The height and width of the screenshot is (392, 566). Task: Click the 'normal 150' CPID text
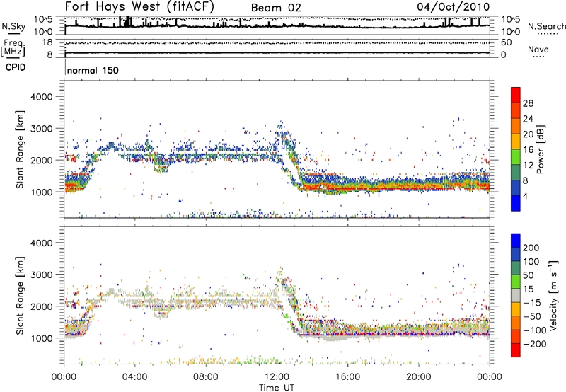[x=93, y=70]
